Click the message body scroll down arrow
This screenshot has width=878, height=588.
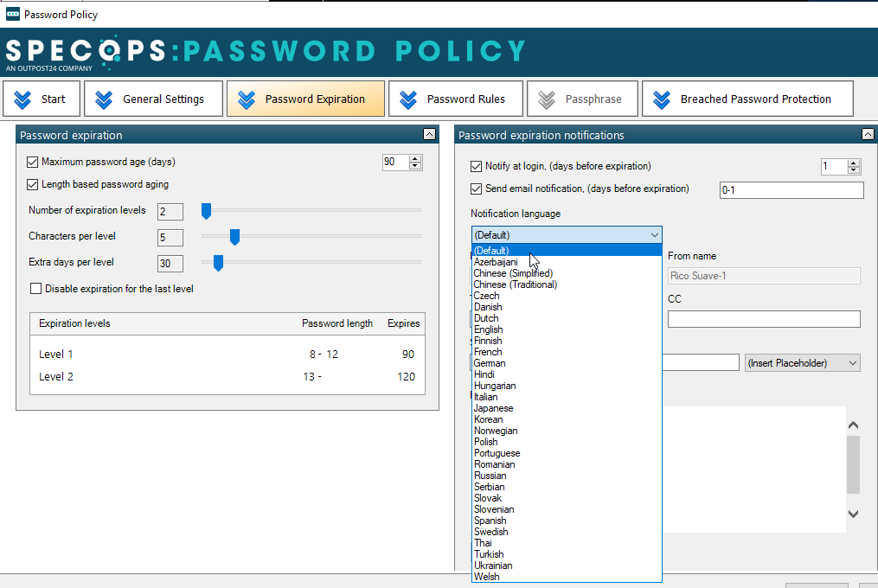click(853, 514)
